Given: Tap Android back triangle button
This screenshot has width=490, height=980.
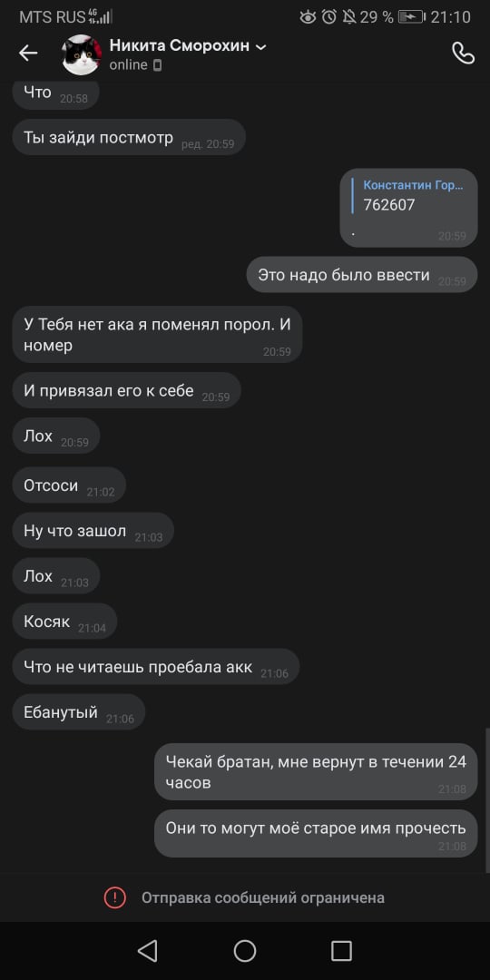Looking at the screenshot, I should point(148,951).
